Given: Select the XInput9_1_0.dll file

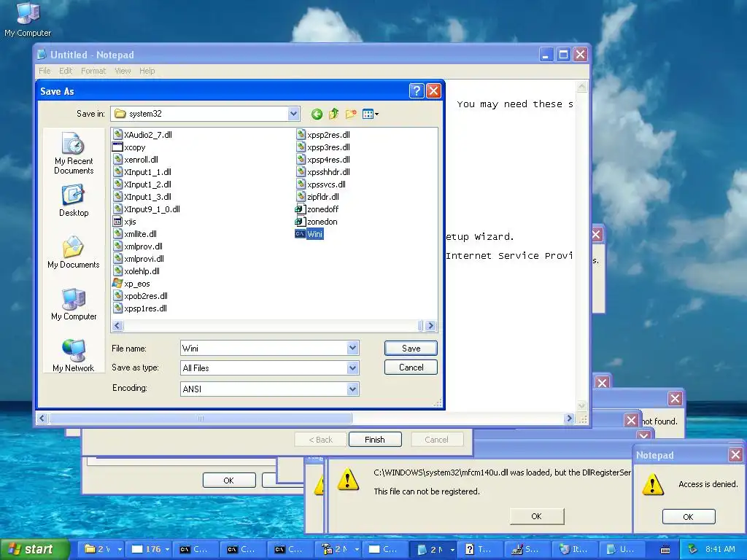Looking at the screenshot, I should point(147,209).
